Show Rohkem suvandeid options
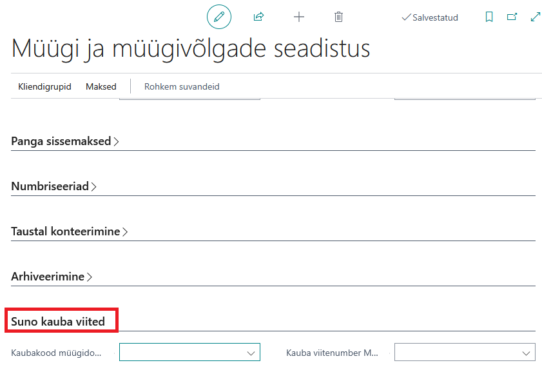 pyautogui.click(x=182, y=86)
